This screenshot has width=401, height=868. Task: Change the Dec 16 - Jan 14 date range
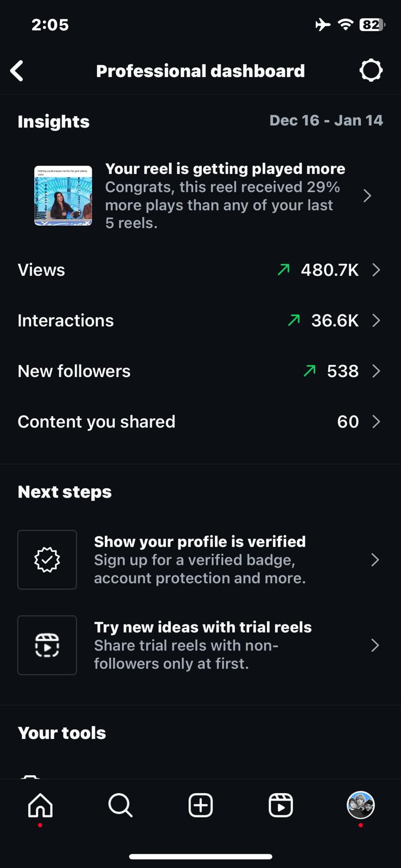point(326,120)
